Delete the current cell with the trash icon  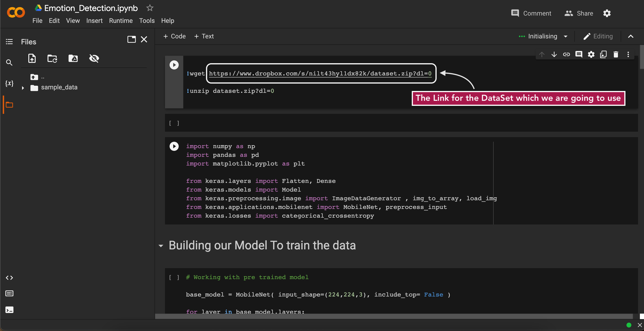[615, 54]
